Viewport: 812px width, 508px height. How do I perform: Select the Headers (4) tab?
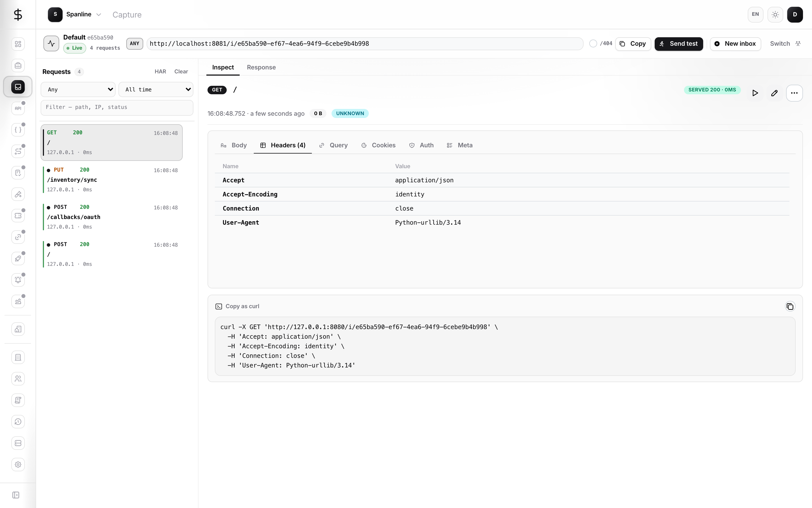point(283,145)
